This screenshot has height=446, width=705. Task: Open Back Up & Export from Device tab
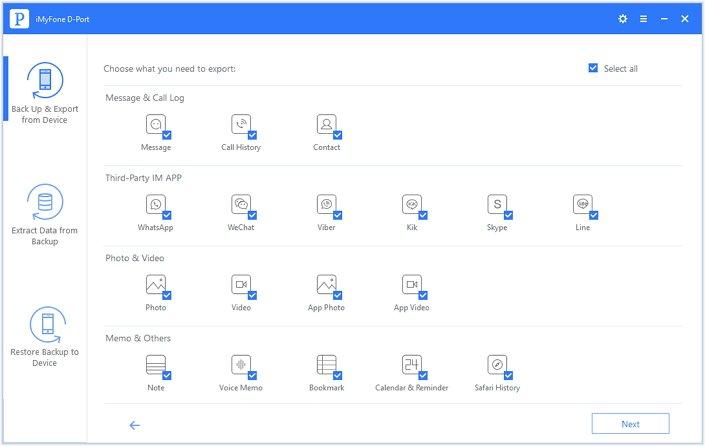tap(45, 94)
